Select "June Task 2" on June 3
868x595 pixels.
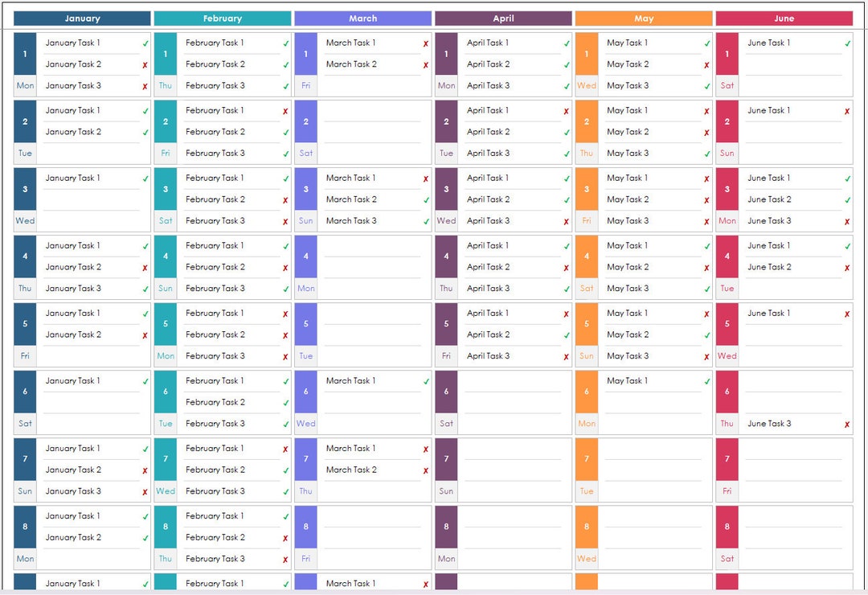click(769, 199)
